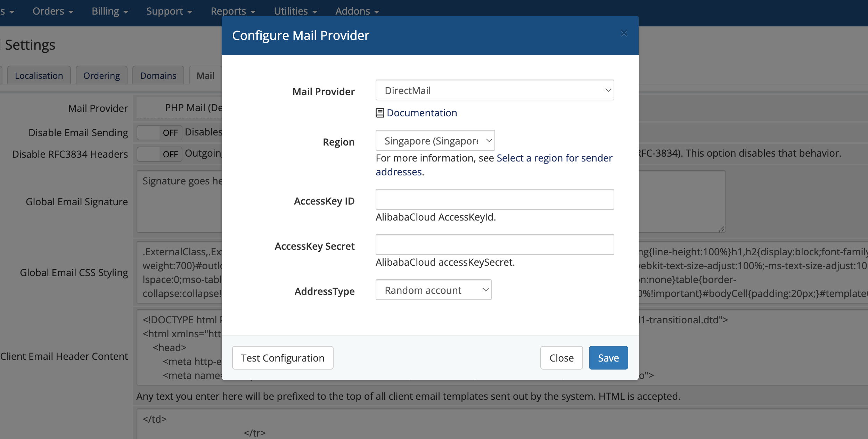Click the Close button in dialog footer
Screen dimensions: 868x439
click(x=562, y=358)
